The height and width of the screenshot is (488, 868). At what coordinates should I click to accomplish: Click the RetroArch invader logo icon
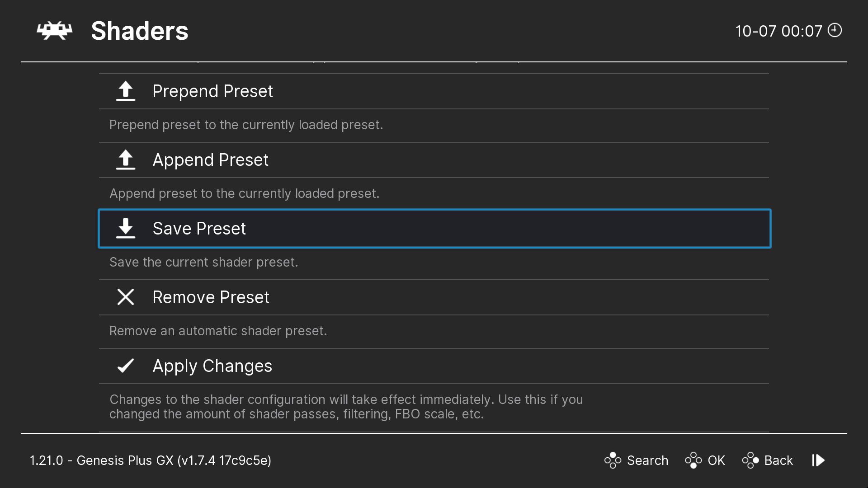(54, 31)
